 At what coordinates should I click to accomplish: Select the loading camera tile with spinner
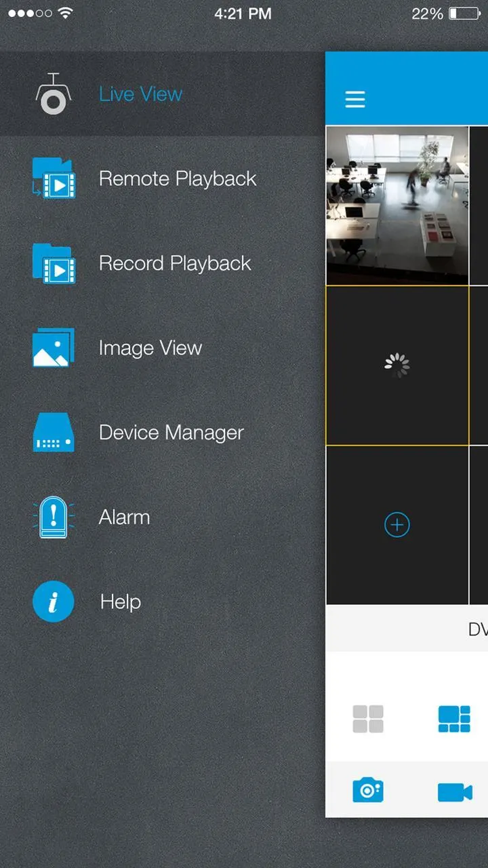tap(397, 366)
